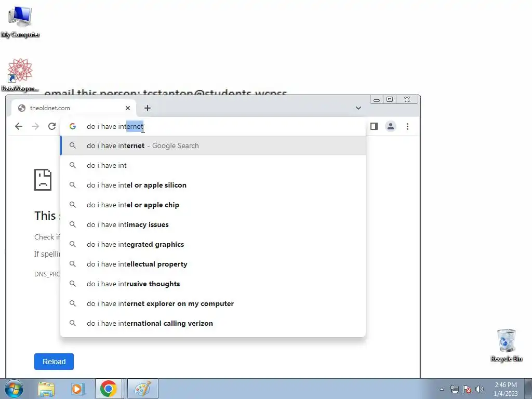Viewport: 532px width, 399px height.
Task: Choose 'do i have intel or apple silicon'
Action: coord(213,185)
